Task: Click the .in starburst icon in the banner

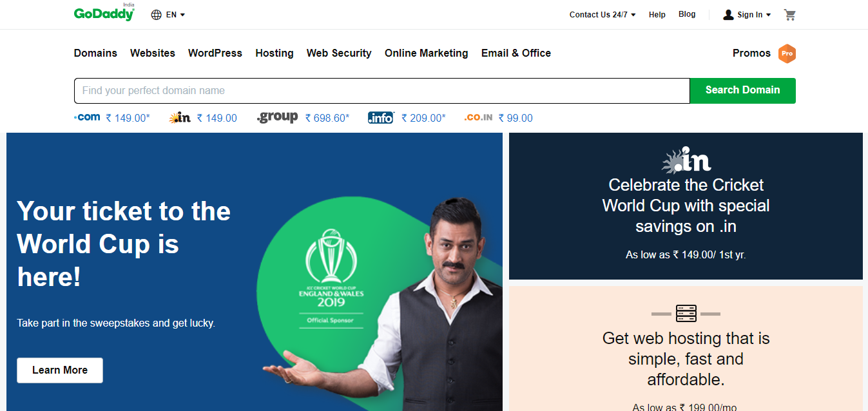Action: tap(686, 159)
